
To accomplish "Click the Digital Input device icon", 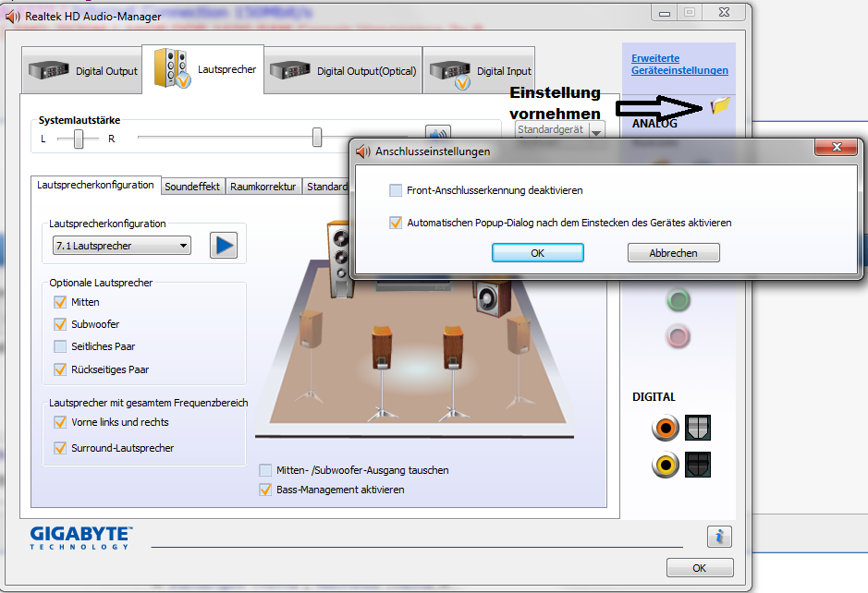I will [x=450, y=74].
